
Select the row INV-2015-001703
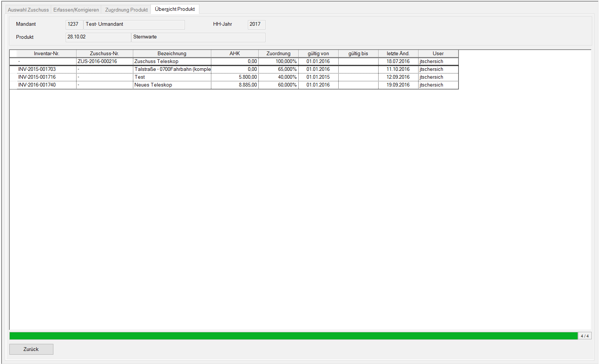pyautogui.click(x=37, y=69)
